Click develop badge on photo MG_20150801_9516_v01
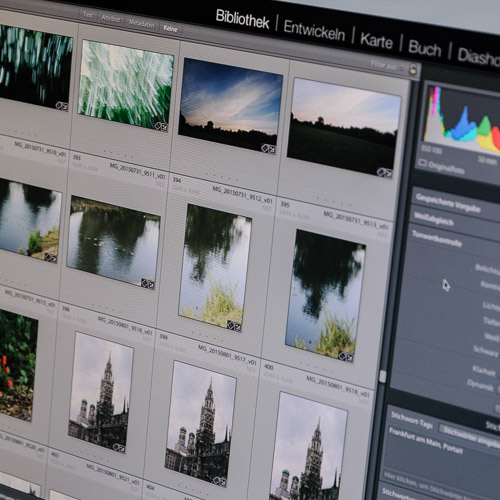The image size is (500, 500). coord(122,449)
